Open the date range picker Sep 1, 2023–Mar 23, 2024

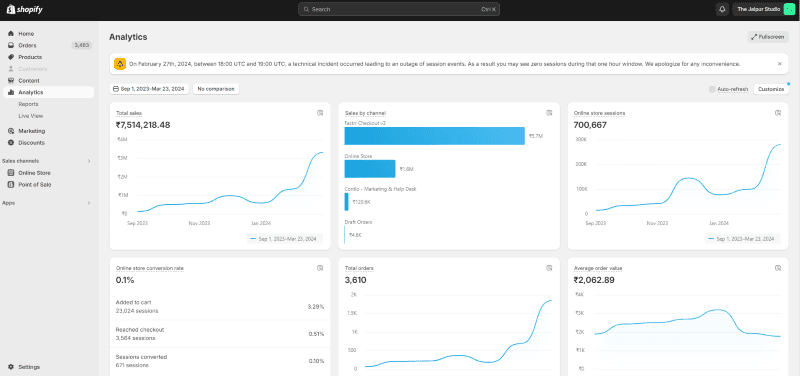click(x=149, y=89)
